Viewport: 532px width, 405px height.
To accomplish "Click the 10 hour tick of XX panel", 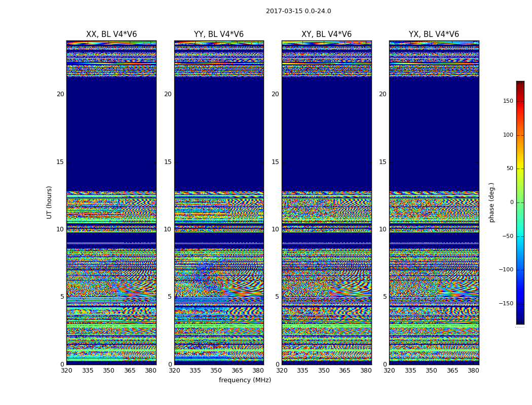I will [x=60, y=229].
